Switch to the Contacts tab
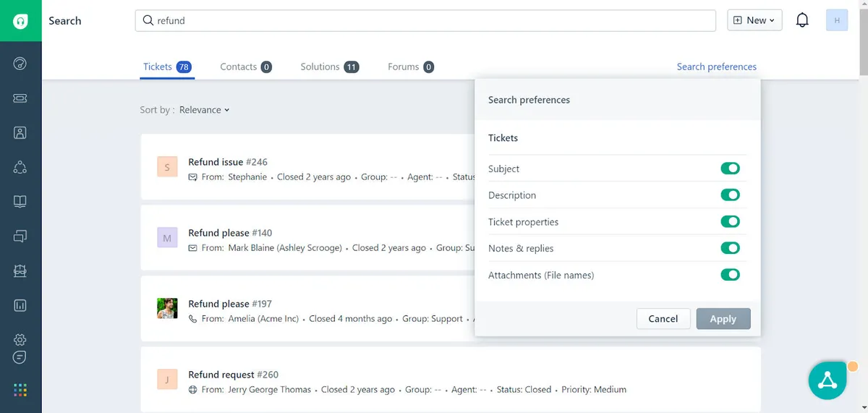 point(246,67)
